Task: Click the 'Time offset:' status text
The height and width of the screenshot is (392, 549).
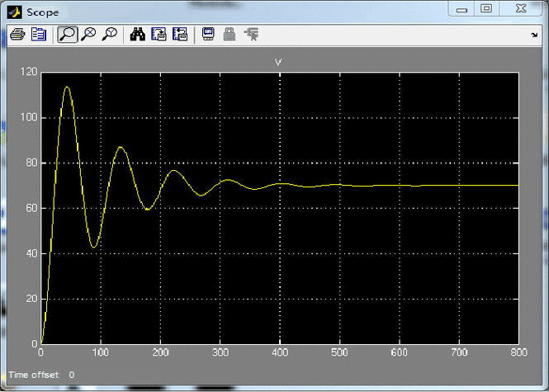Action: coord(35,375)
